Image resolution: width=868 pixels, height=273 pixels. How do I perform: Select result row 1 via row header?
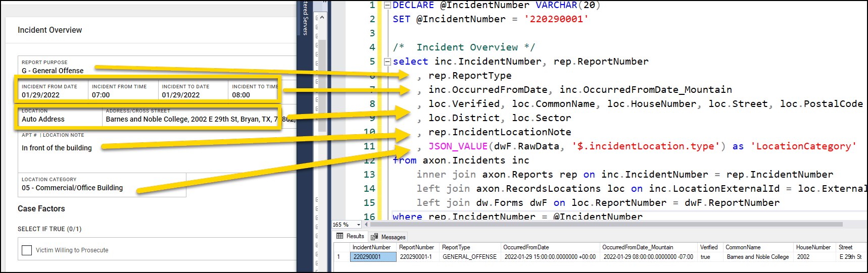coord(342,257)
